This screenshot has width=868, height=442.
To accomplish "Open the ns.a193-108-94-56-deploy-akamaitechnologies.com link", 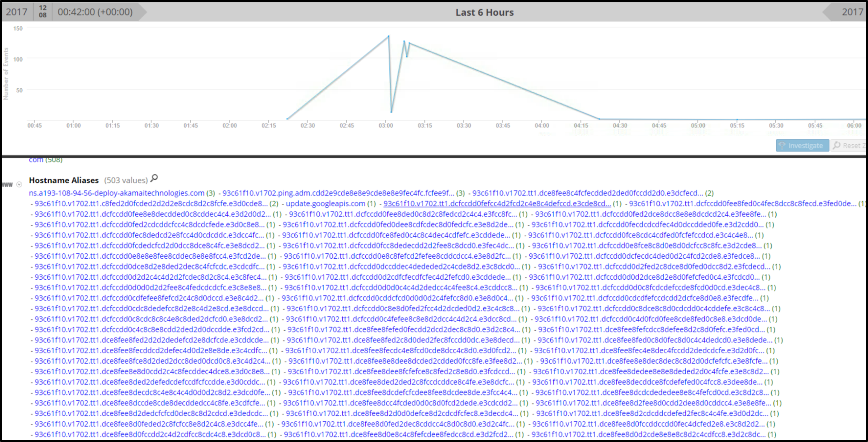I will (117, 193).
